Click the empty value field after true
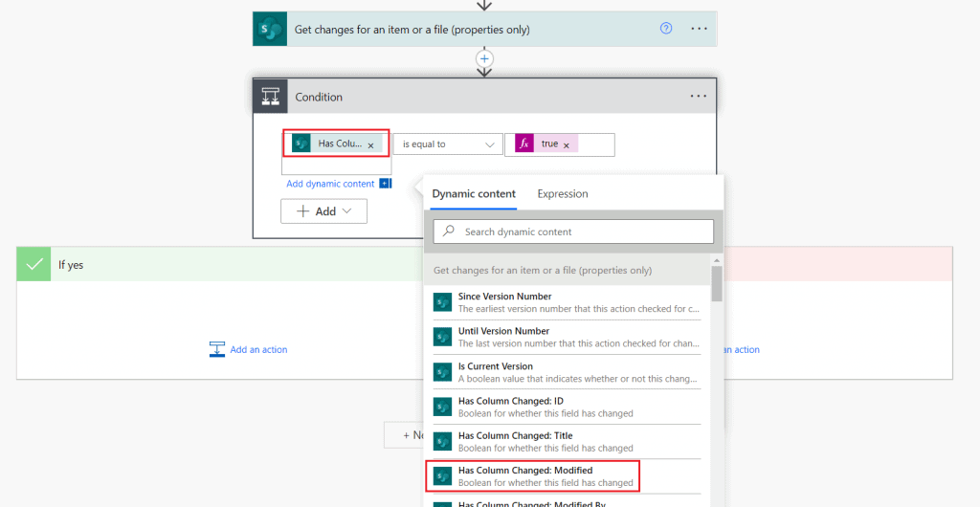980x507 pixels. [x=596, y=144]
